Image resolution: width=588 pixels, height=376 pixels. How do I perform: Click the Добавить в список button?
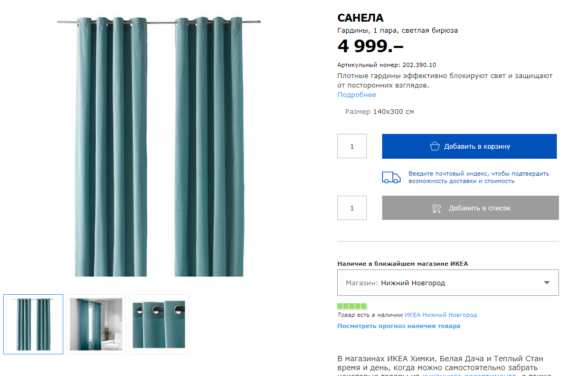tap(470, 208)
